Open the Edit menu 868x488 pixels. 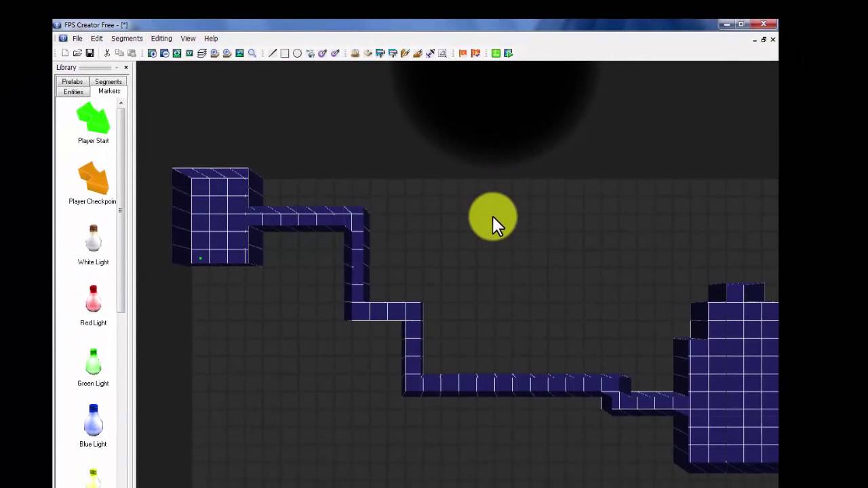coord(97,39)
